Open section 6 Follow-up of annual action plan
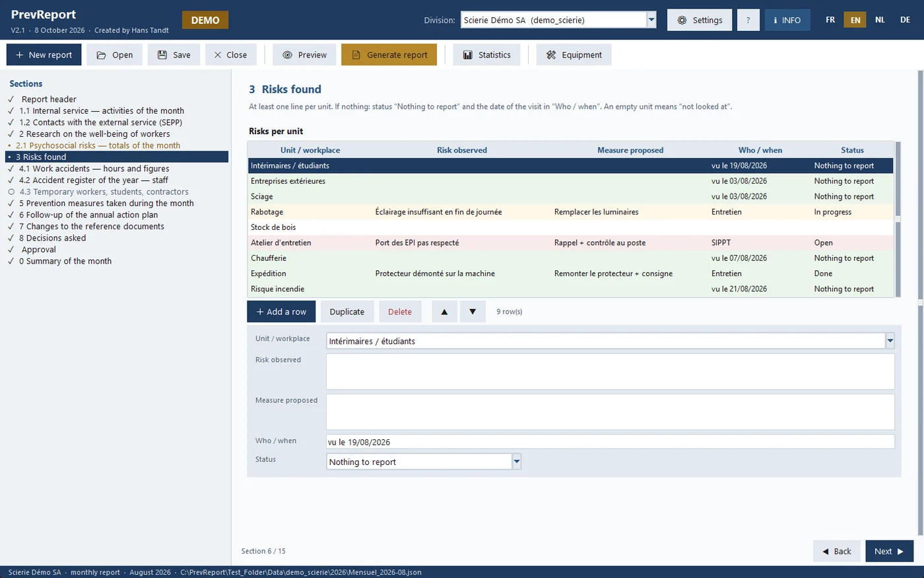This screenshot has height=578, width=924. 88,215
